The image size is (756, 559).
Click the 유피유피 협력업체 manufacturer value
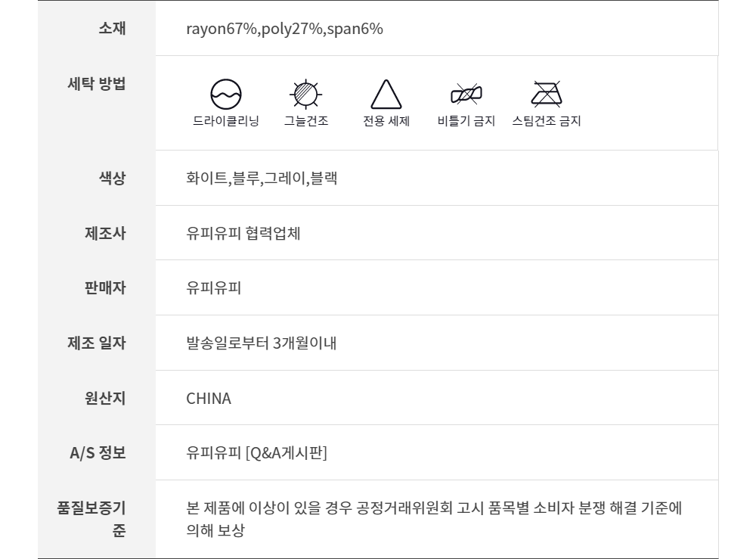(x=243, y=233)
